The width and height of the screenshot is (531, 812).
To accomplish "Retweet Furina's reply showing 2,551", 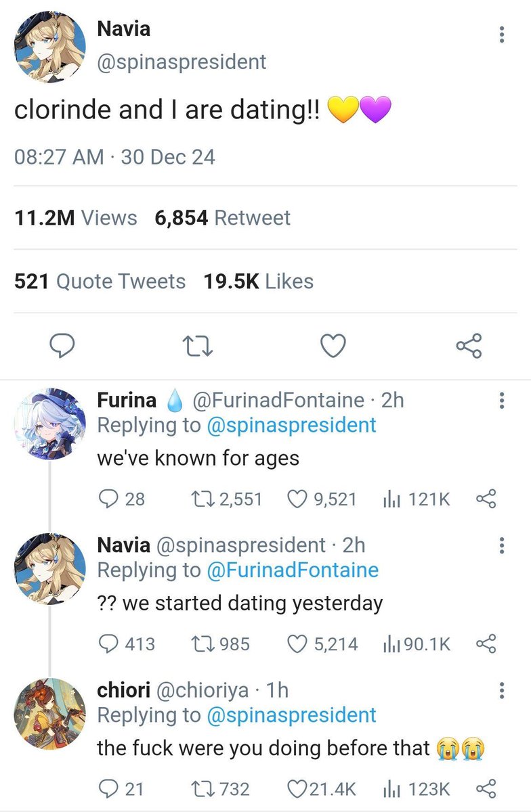I will coord(201,499).
